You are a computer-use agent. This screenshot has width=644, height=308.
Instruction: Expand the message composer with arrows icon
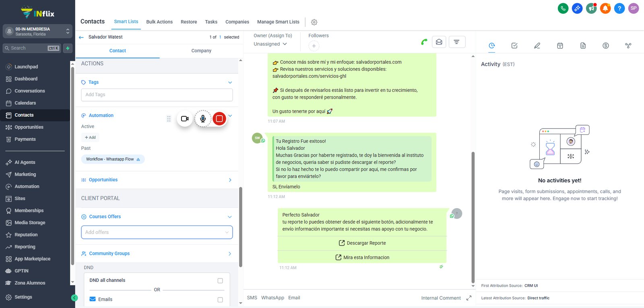click(x=469, y=298)
